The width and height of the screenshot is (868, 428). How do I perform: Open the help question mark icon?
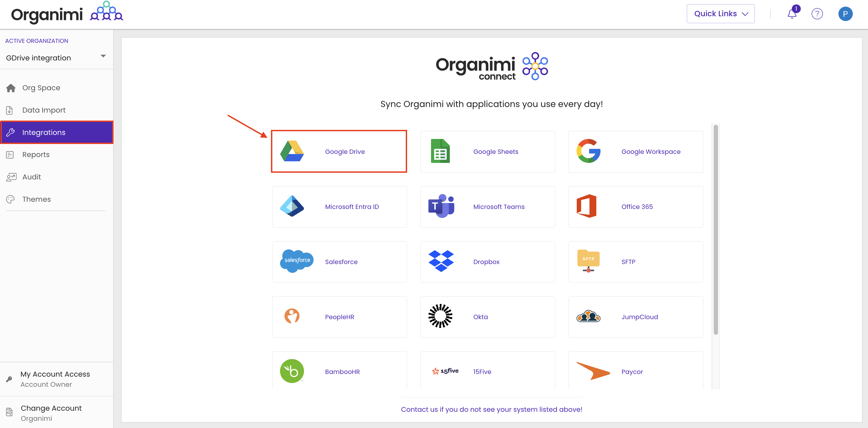click(817, 14)
